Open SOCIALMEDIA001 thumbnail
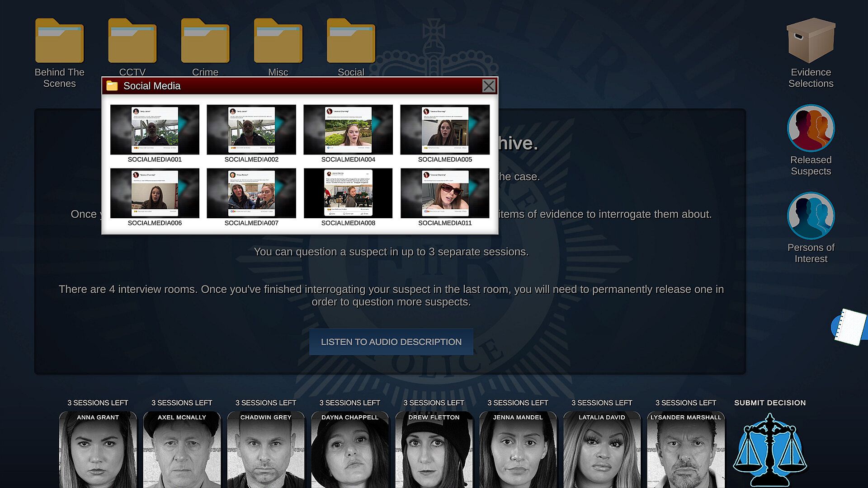The width and height of the screenshot is (868, 488). click(155, 130)
